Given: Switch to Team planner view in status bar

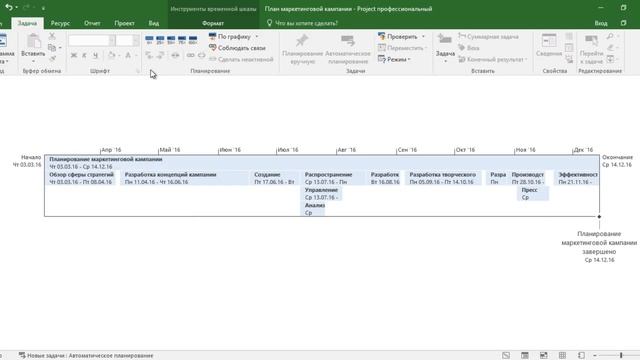Looking at the screenshot, I should click(544, 355).
